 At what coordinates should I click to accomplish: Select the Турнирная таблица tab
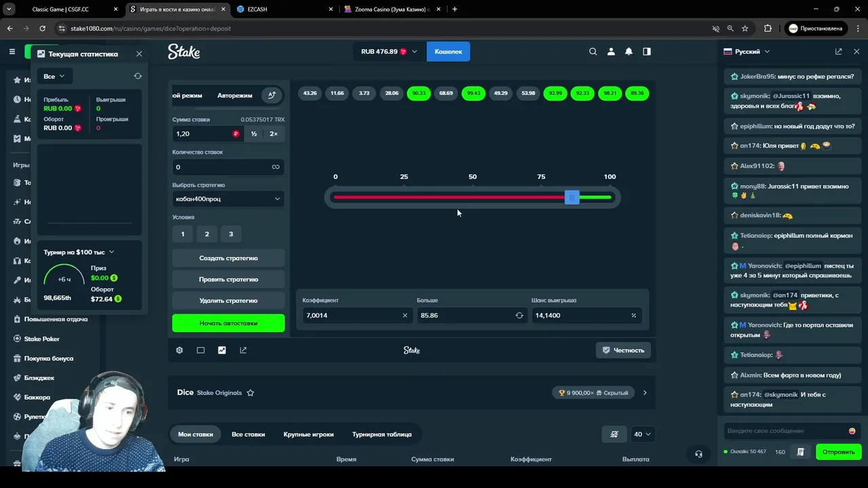point(382,434)
